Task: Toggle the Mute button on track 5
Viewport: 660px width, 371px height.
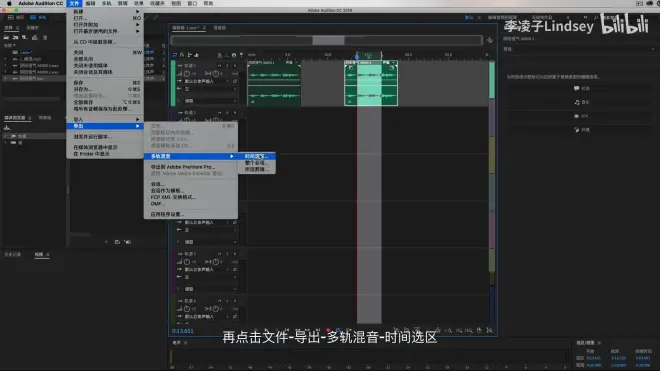Action: [x=220, y=254]
